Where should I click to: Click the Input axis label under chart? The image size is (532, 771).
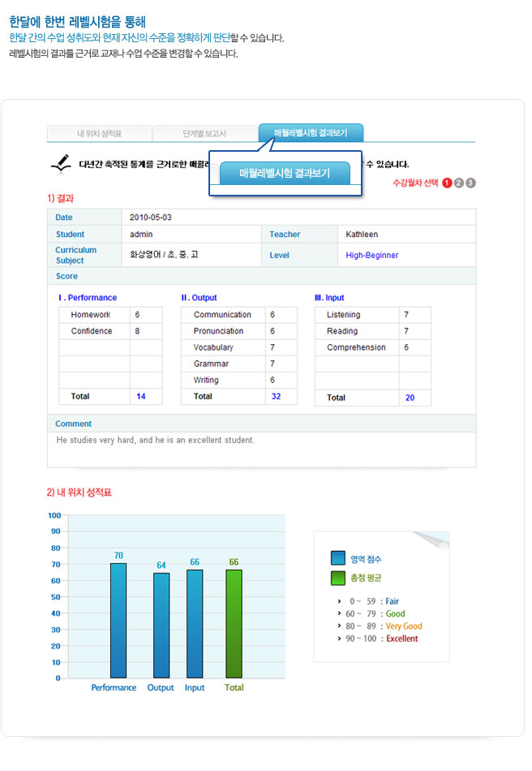pos(195,687)
